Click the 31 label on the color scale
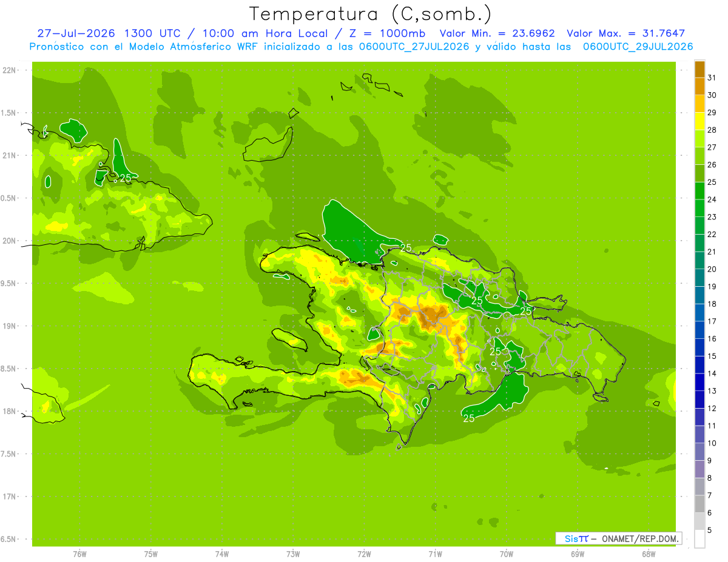Viewport: 728px width, 562px height. (x=712, y=77)
